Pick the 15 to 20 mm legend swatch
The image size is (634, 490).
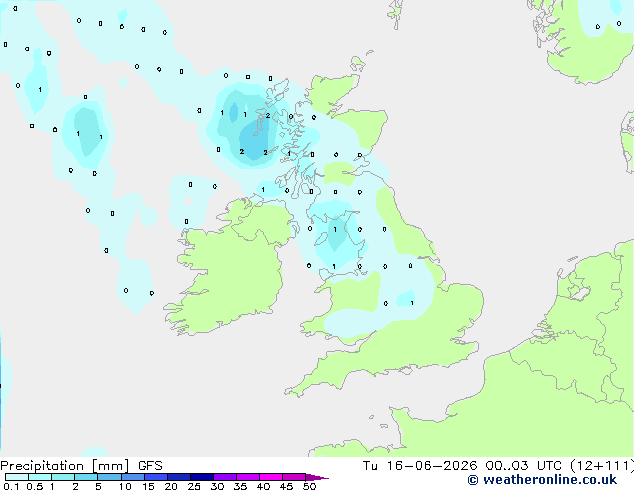[x=156, y=477]
